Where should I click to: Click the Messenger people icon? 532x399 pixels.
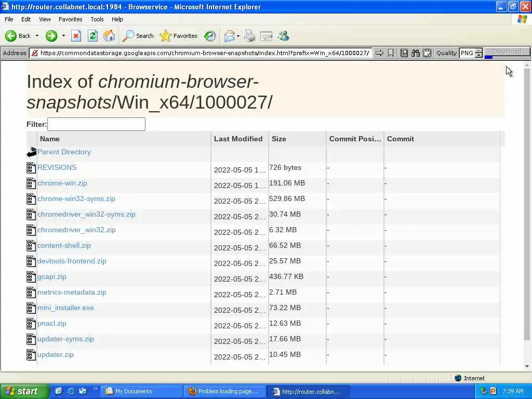pyautogui.click(x=283, y=36)
